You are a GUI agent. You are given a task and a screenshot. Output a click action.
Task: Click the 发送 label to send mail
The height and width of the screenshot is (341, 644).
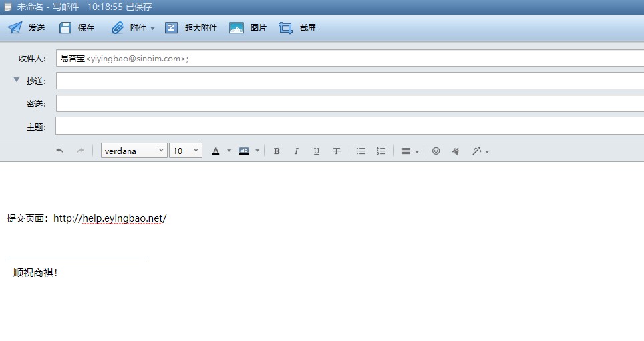coord(37,28)
